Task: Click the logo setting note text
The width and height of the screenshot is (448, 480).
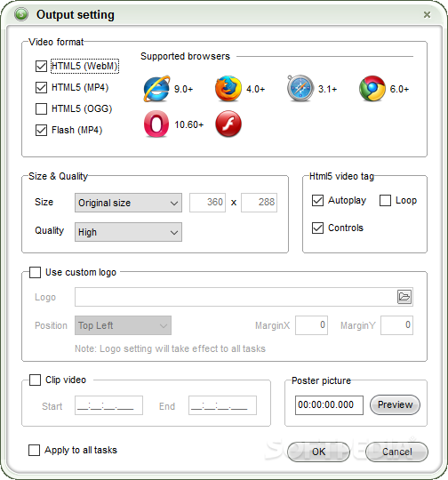Action: 171,348
